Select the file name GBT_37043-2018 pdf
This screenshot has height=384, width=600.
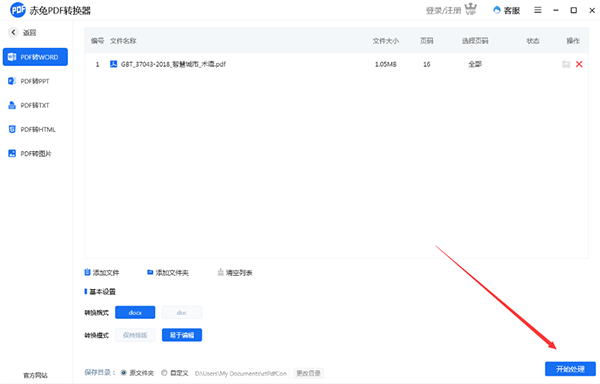point(173,64)
